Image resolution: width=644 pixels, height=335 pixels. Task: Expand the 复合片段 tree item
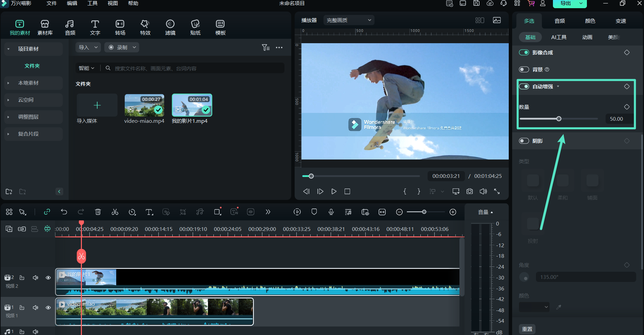(x=8, y=134)
